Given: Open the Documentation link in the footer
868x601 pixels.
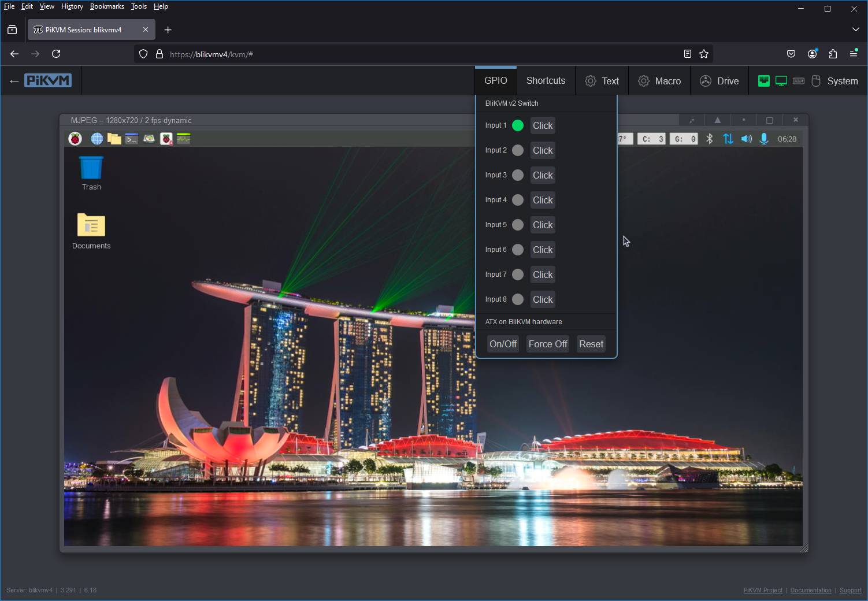Looking at the screenshot, I should pyautogui.click(x=810, y=590).
